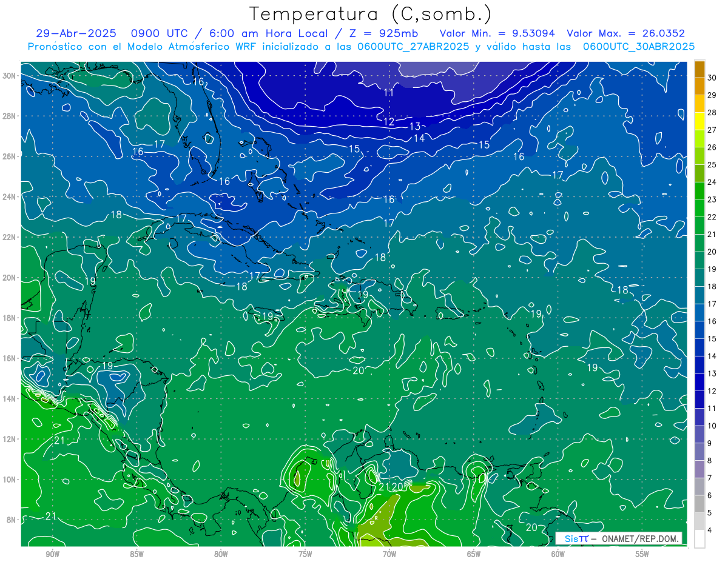
Task: Click the initialization time "0600UTC_27ABR2025"
Action: (413, 46)
